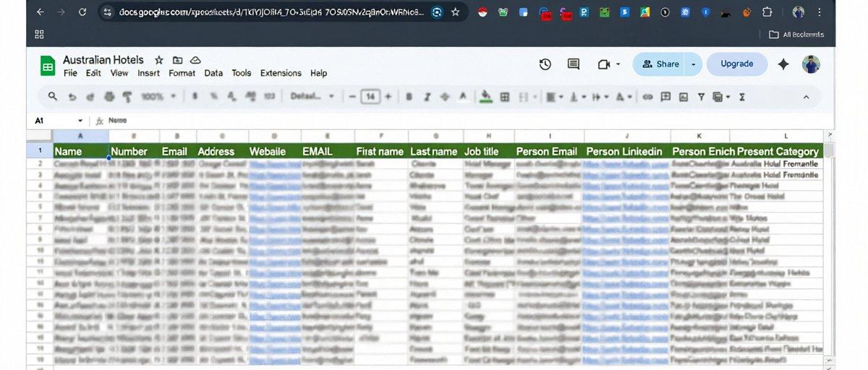Open the vertical align dropdown
This screenshot has height=370, width=868.
578,97
